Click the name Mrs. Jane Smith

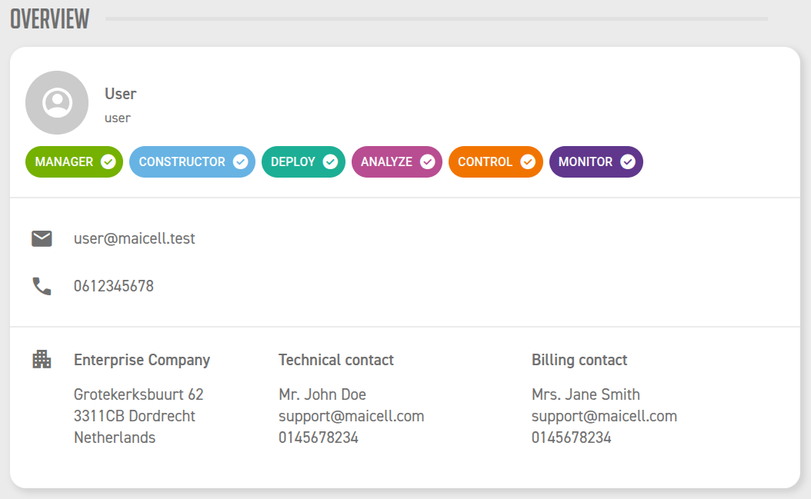[585, 395]
